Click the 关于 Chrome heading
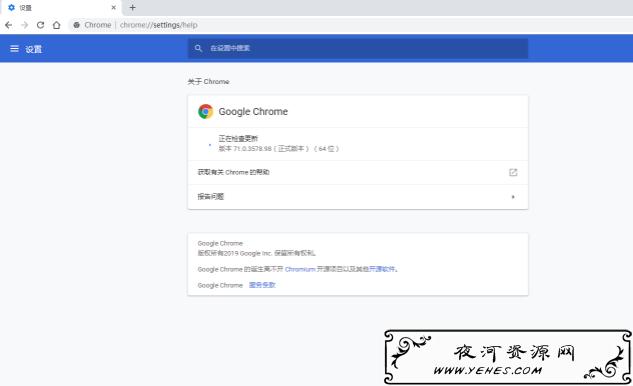Viewport: 633px width, 386px height. pos(208,82)
